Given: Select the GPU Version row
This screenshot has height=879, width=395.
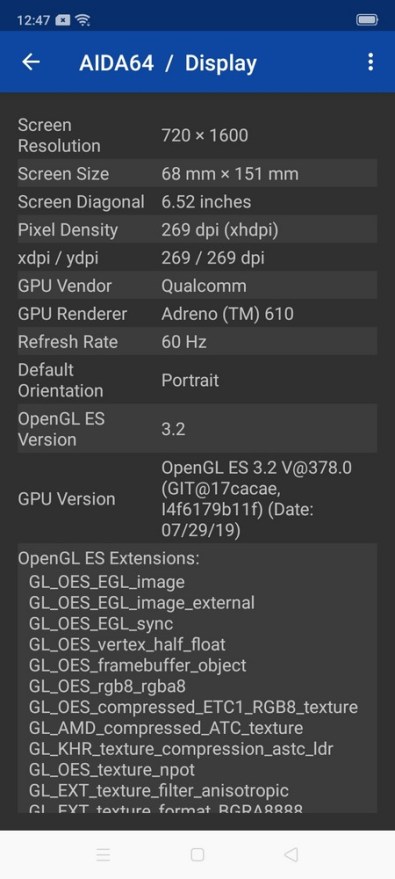Looking at the screenshot, I should (197, 498).
